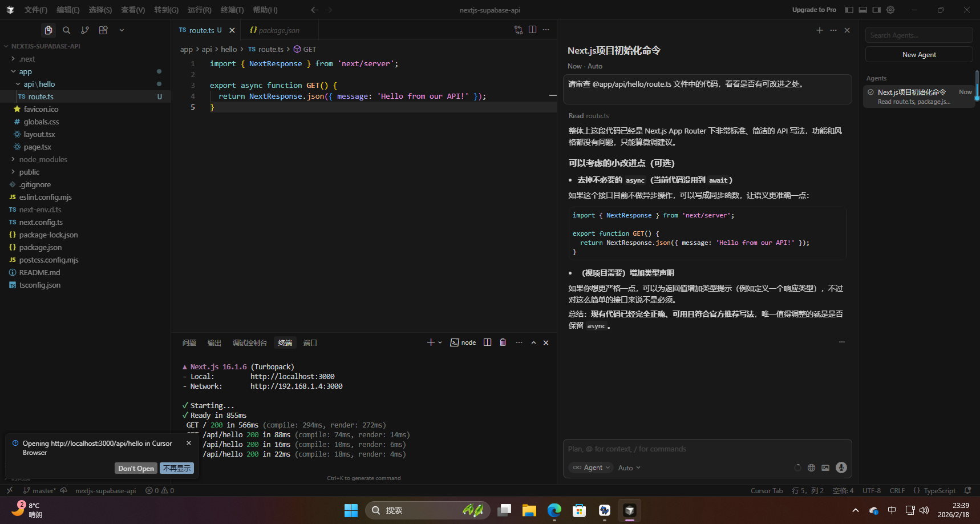980x524 pixels.
Task: Split the editor to the right
Action: [x=532, y=30]
